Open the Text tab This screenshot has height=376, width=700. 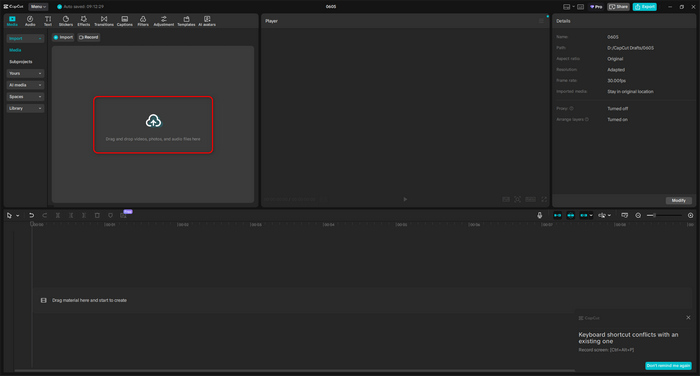pos(48,21)
